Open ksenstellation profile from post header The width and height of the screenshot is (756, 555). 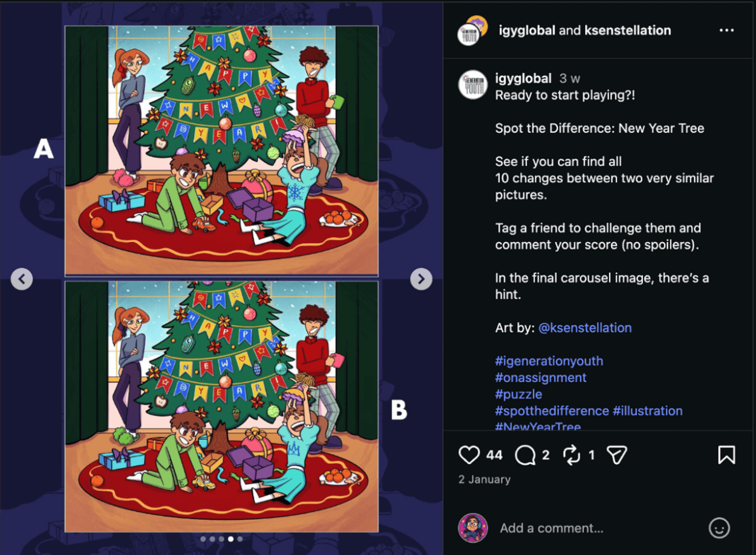pos(627,30)
